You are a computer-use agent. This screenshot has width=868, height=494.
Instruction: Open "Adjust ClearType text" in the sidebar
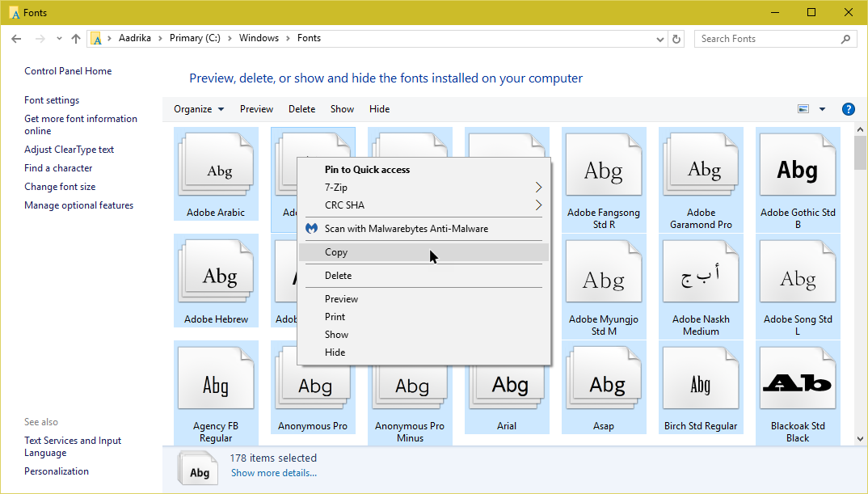click(x=69, y=149)
